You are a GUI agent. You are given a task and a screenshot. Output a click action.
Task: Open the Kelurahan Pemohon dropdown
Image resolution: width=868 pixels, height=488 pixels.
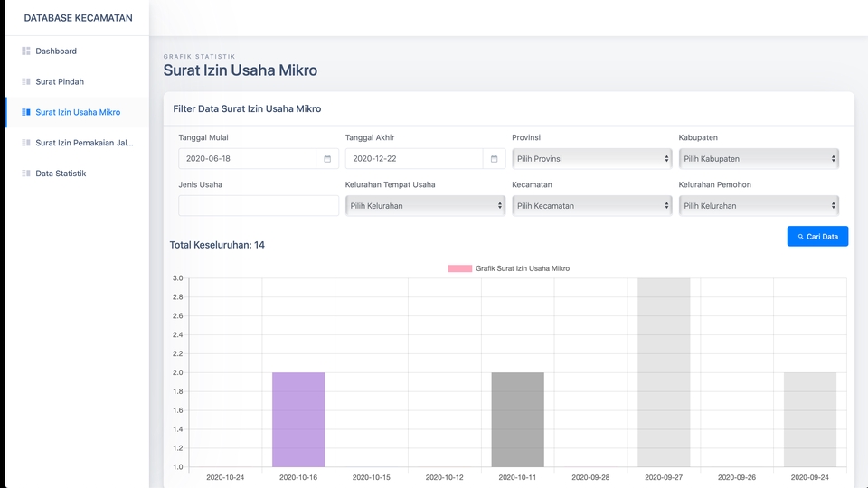click(x=758, y=206)
